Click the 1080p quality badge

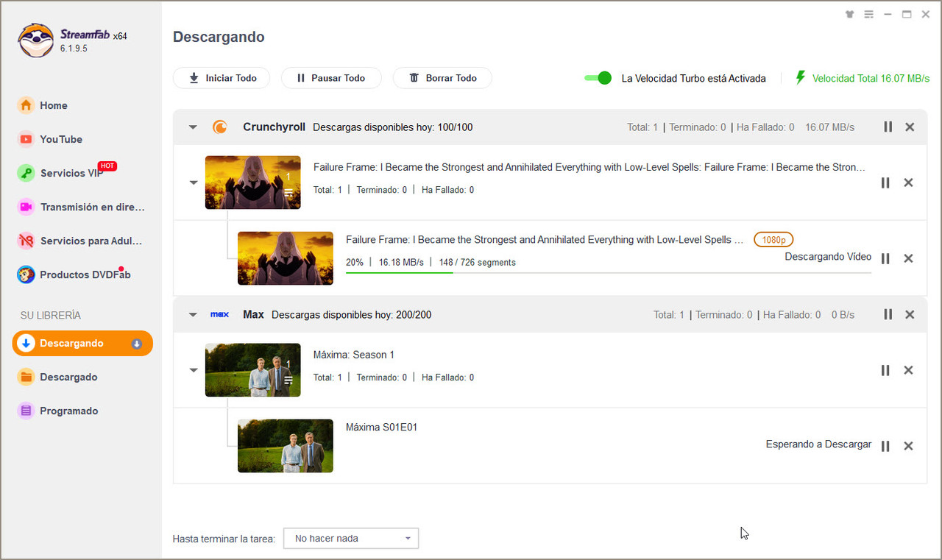pyautogui.click(x=773, y=240)
